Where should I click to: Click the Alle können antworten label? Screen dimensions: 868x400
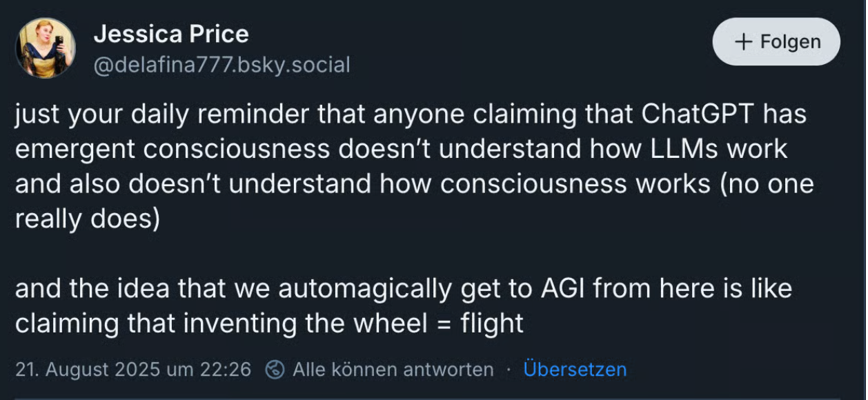pyautogui.click(x=393, y=370)
